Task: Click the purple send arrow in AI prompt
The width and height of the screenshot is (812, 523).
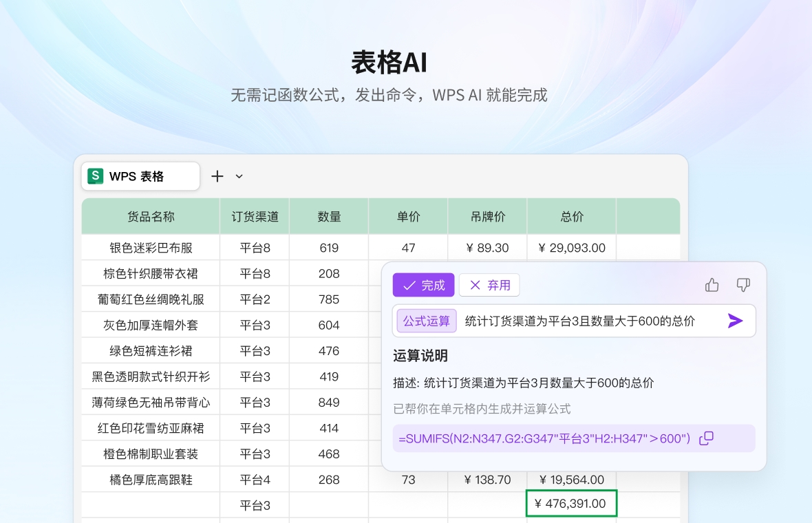Action: (x=736, y=321)
